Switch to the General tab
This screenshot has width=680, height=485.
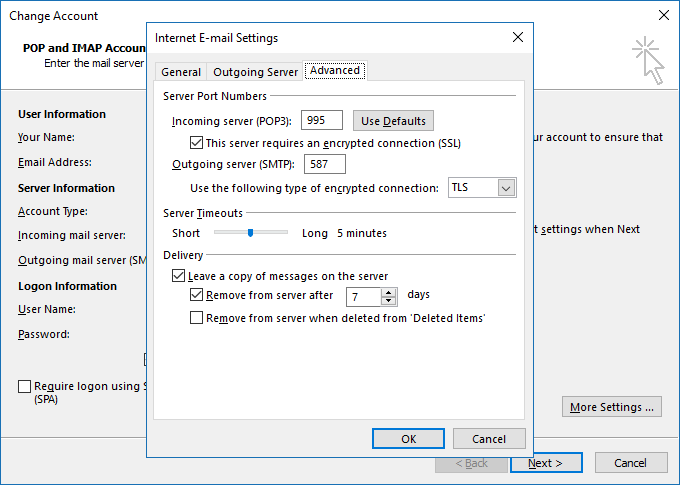pos(181,72)
